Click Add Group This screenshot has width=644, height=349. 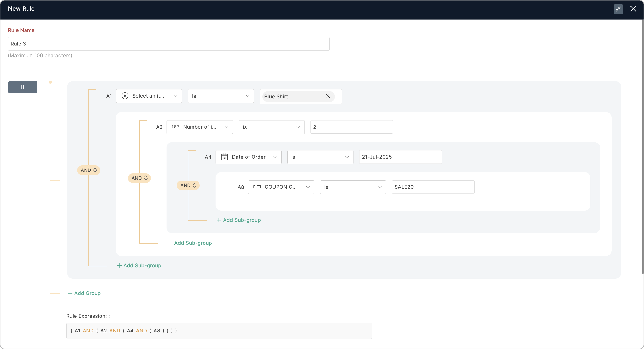tap(84, 293)
